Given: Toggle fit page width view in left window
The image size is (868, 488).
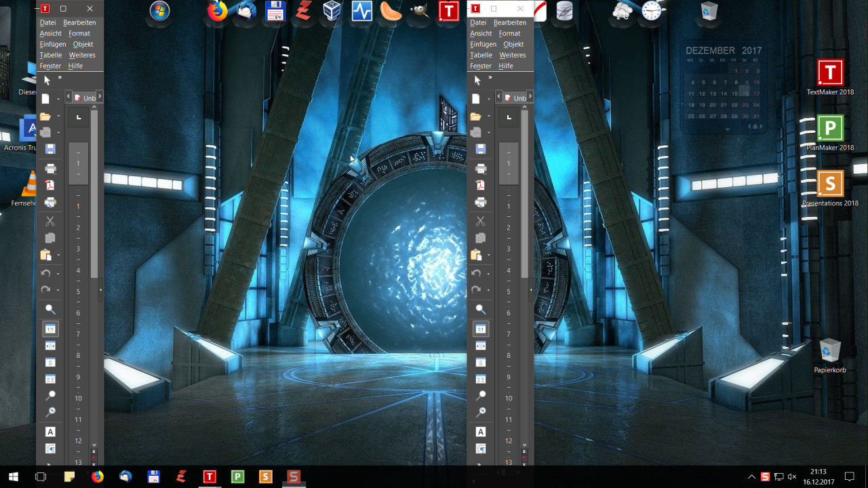Looking at the screenshot, I should coord(50,346).
